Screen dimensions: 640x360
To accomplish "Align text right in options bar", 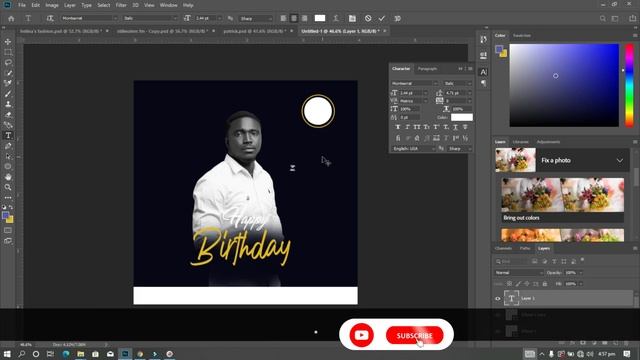I will click(304, 18).
